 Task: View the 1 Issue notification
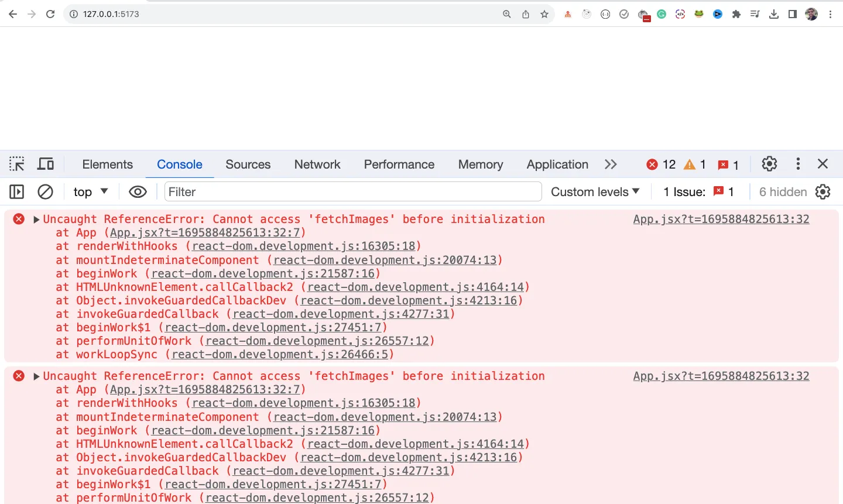(x=698, y=191)
